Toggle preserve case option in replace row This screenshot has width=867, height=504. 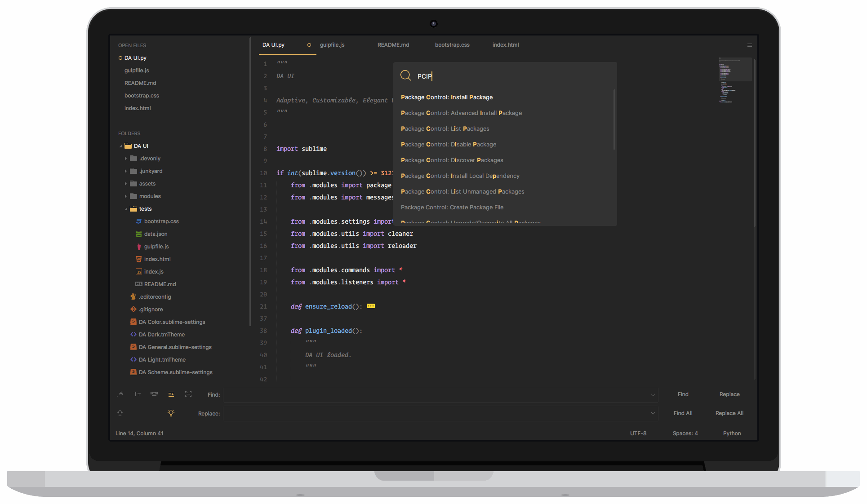(120, 413)
